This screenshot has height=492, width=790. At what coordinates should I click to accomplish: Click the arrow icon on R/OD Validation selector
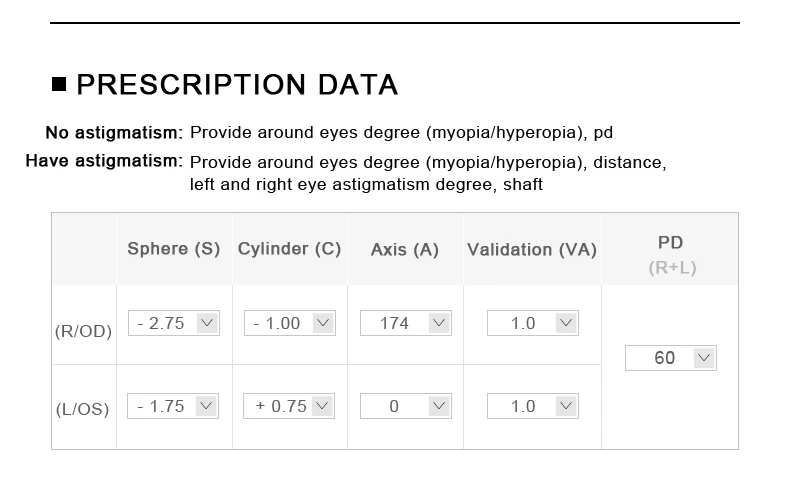[x=566, y=323]
